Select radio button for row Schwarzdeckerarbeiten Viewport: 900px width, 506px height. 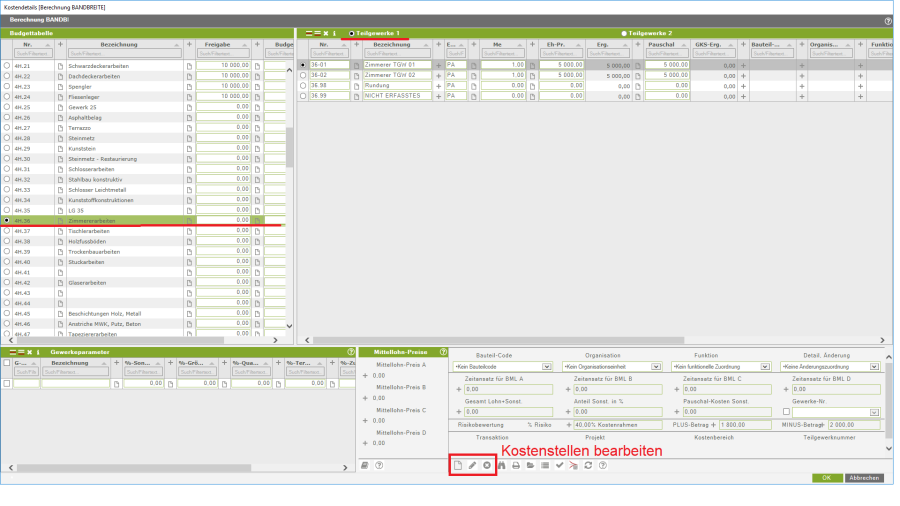[8, 65]
